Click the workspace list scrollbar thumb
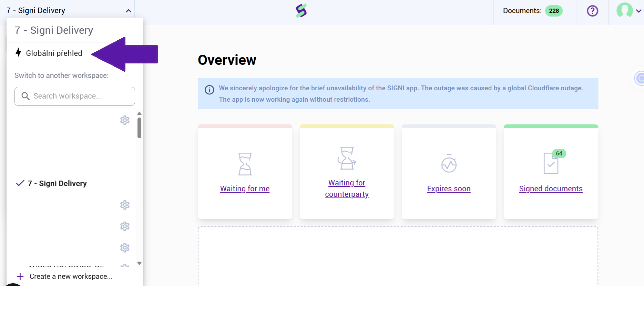 click(139, 128)
